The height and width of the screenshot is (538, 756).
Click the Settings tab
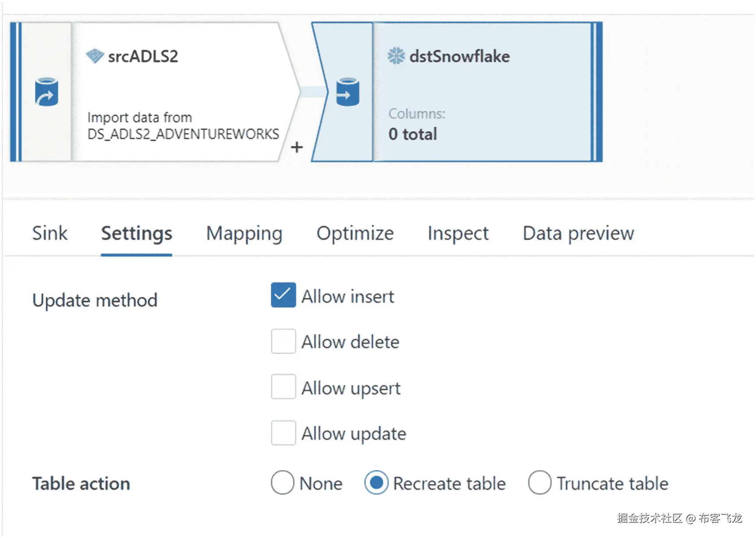click(136, 233)
